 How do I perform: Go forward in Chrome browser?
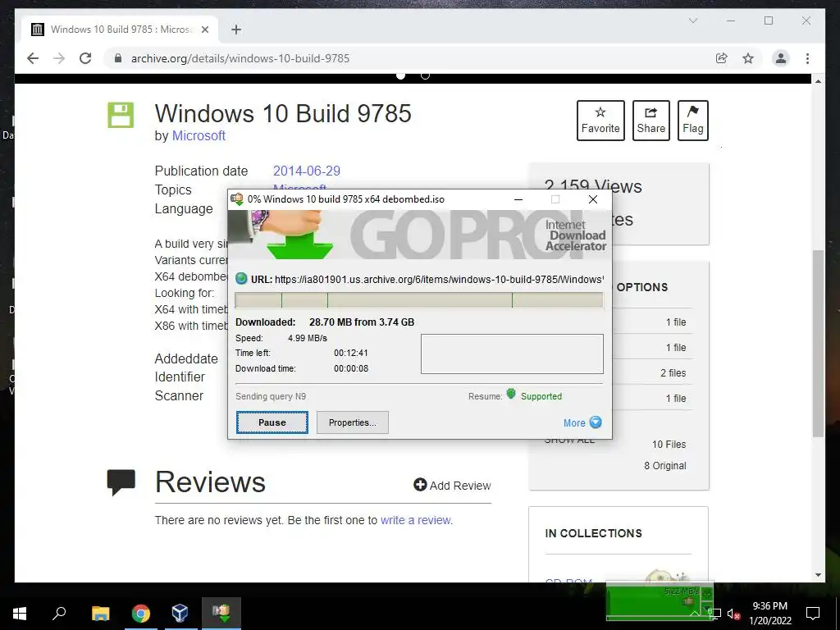click(59, 58)
